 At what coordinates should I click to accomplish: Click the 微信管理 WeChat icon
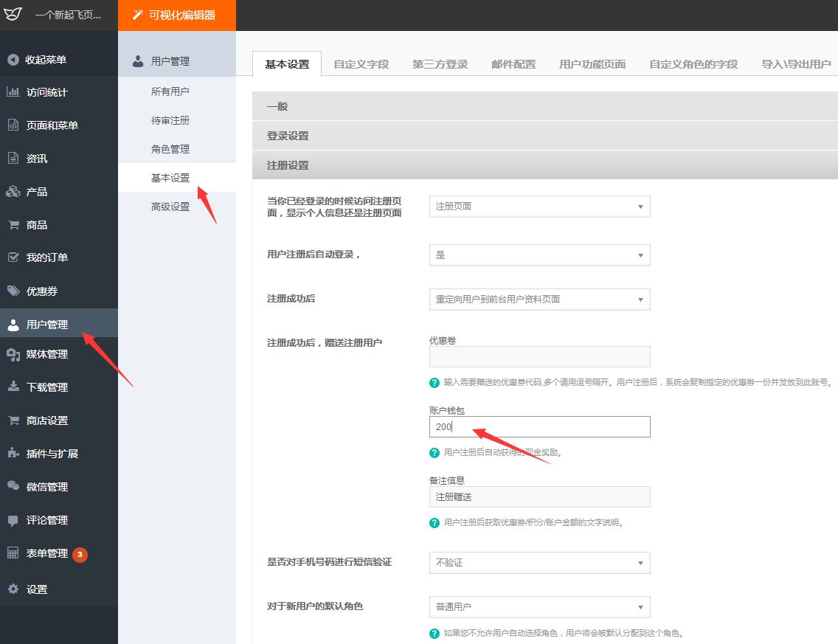tap(13, 486)
